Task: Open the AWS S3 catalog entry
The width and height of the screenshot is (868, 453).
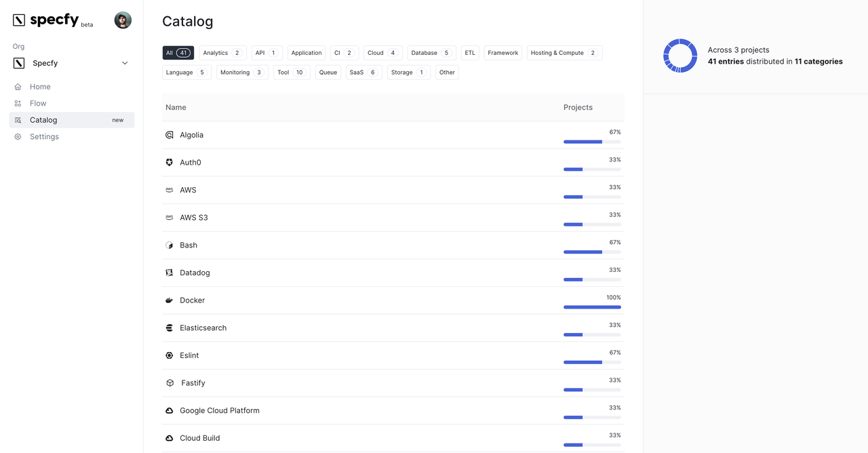Action: (194, 218)
